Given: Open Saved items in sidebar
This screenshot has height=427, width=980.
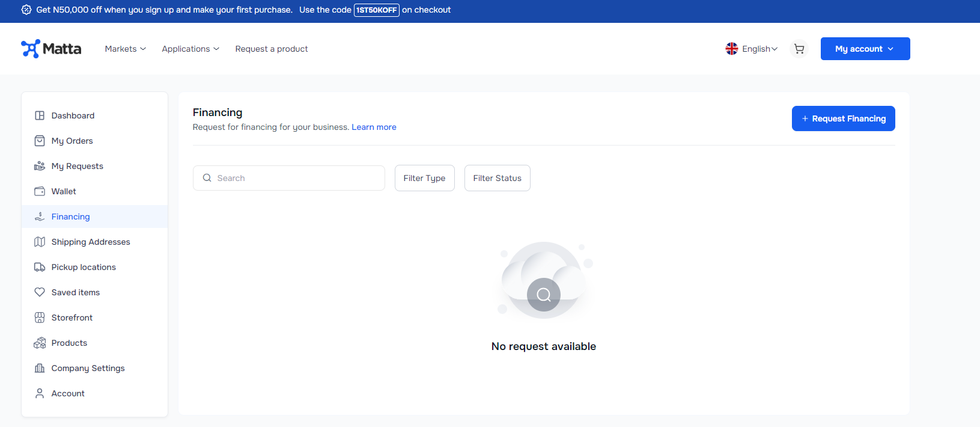Looking at the screenshot, I should (94, 292).
